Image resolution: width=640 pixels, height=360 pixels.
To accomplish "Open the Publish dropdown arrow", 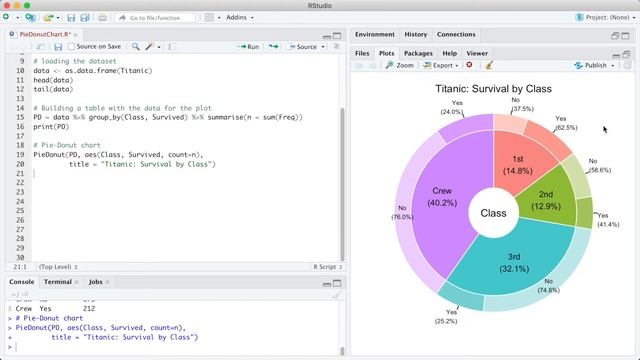I will tap(613, 66).
